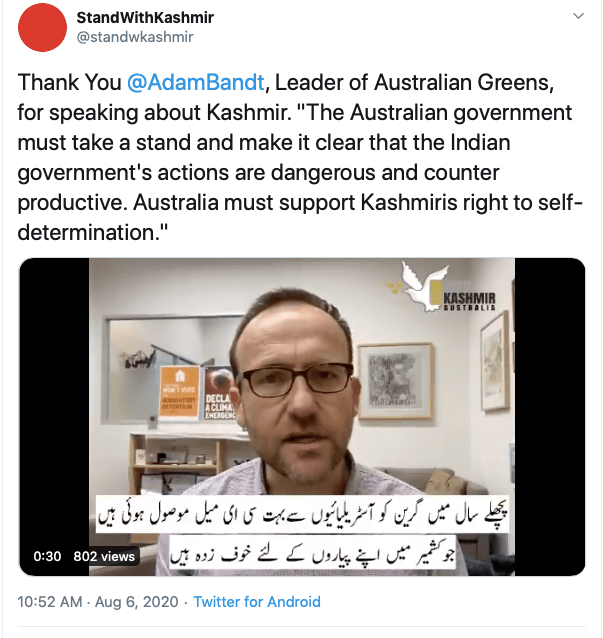603x638 pixels.
Task: Click the Declare a Climate Emergency poster
Action: tap(220, 393)
